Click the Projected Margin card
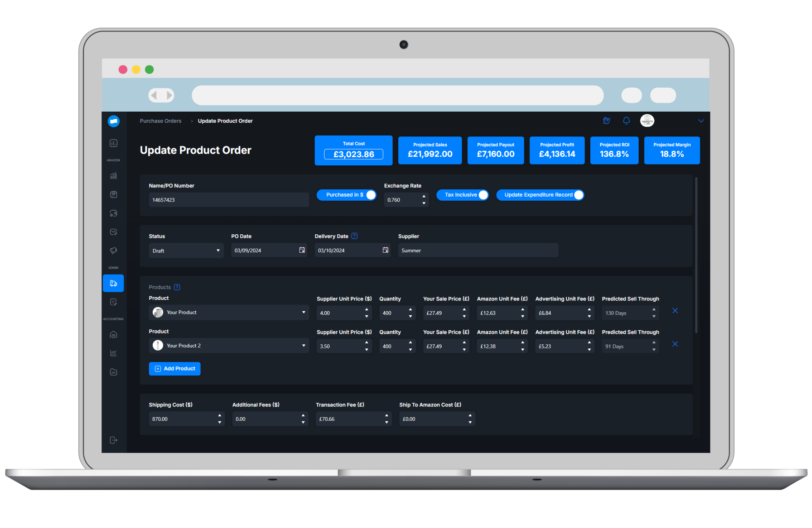The image size is (812, 528). [x=672, y=150]
